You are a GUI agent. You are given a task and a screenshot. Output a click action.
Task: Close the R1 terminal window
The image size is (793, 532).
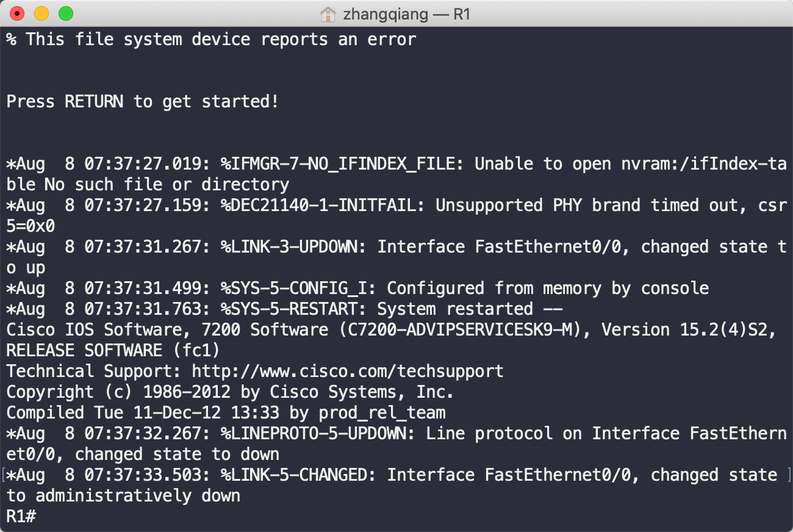pyautogui.click(x=17, y=13)
